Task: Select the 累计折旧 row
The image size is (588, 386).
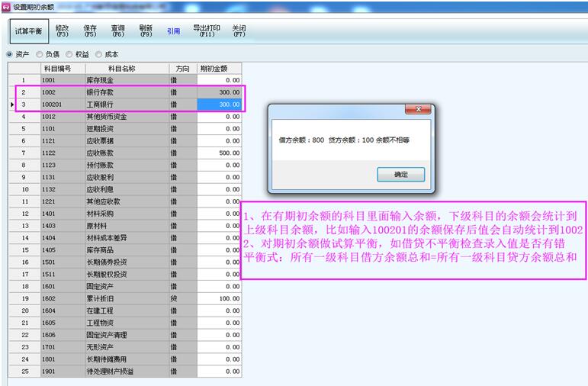Action: coord(127,298)
